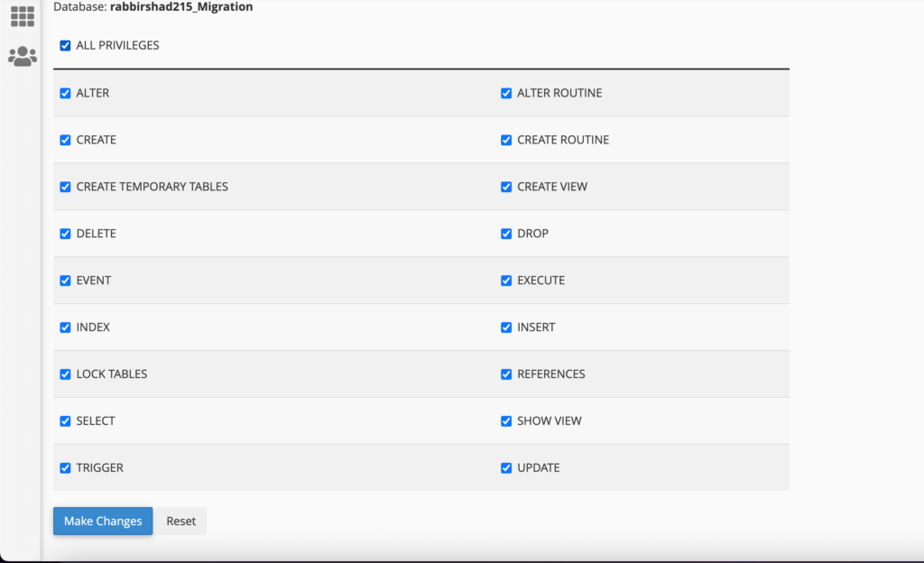
Task: Toggle the LOCK TABLES checkbox
Action: 65,374
